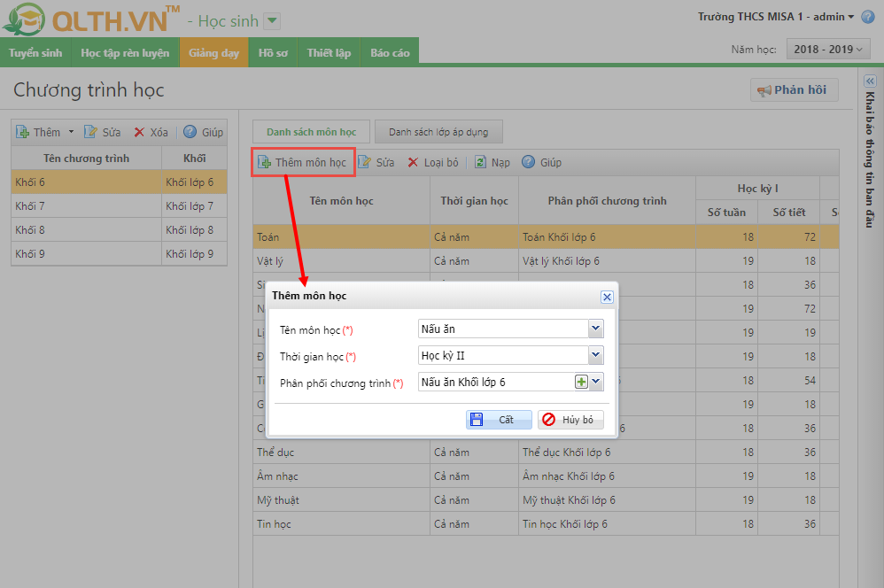Click the green plus icon in Phân phối chương trình
884x588 pixels.
(x=581, y=382)
